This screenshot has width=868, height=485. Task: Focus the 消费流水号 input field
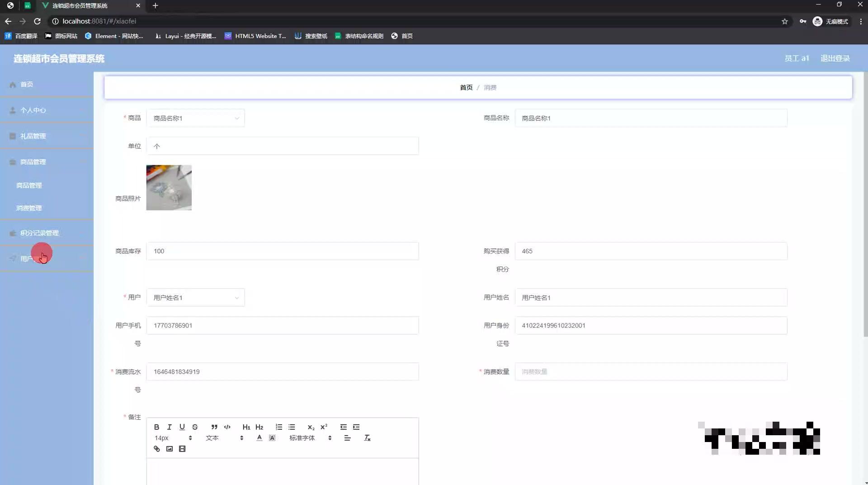click(x=283, y=372)
